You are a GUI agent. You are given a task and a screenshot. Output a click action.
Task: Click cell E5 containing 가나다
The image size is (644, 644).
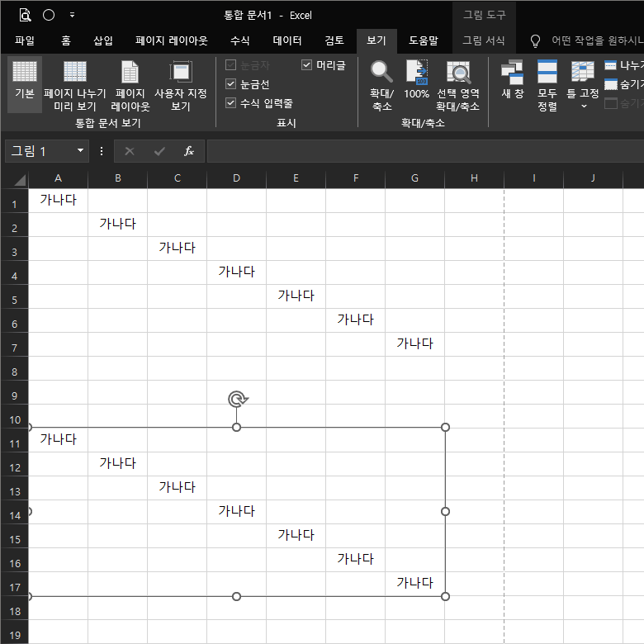(x=296, y=296)
